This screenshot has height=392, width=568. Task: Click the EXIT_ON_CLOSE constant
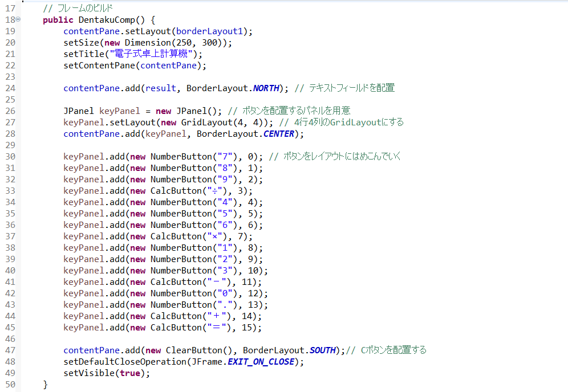click(261, 362)
